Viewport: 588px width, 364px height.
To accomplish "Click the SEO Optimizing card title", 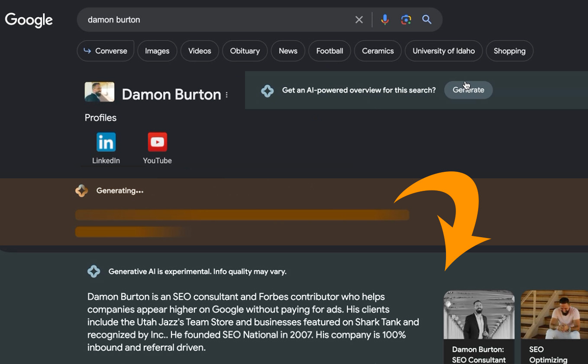I will [x=548, y=354].
